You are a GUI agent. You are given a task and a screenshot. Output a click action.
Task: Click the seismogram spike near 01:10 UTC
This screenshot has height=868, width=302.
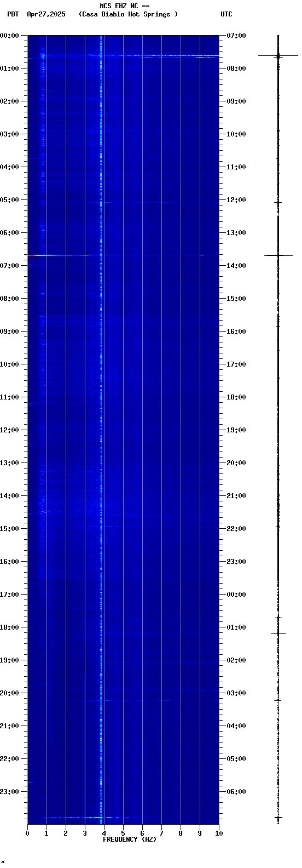click(x=278, y=633)
